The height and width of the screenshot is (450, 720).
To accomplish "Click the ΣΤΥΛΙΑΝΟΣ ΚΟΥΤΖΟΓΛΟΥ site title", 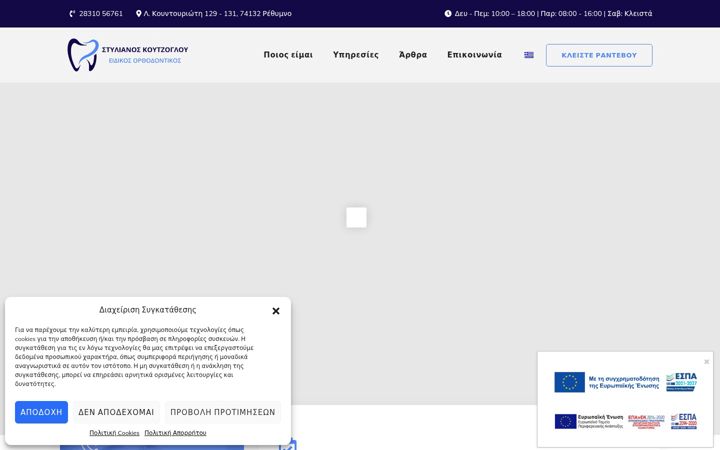I will tap(145, 50).
